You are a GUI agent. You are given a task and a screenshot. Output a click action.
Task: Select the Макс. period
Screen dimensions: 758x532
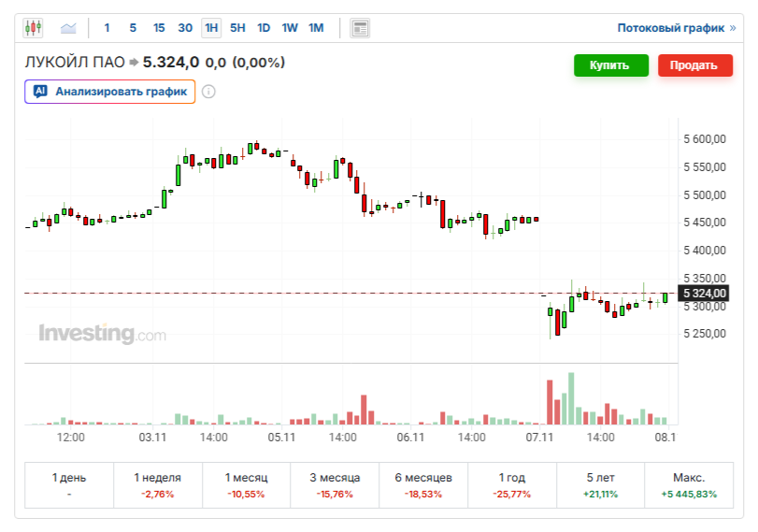pyautogui.click(x=689, y=485)
